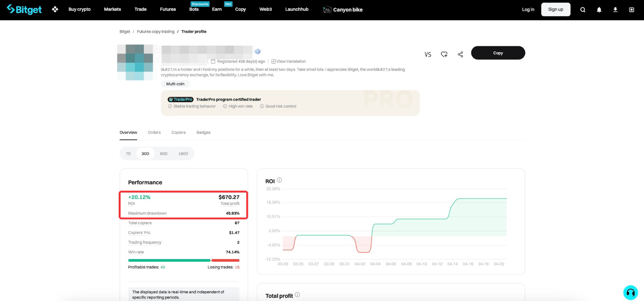Click the Win rate label
Image resolution: width=644 pixels, height=301 pixels.
[x=136, y=252]
